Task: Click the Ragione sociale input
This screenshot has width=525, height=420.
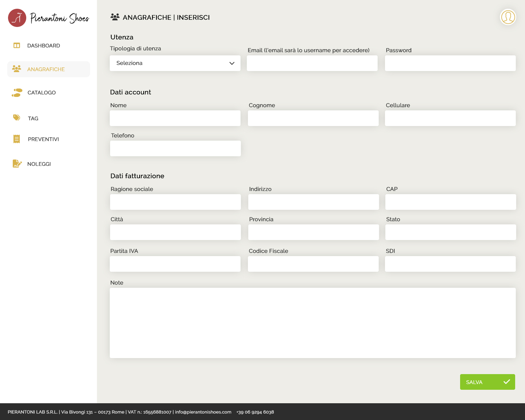Action: point(175,202)
